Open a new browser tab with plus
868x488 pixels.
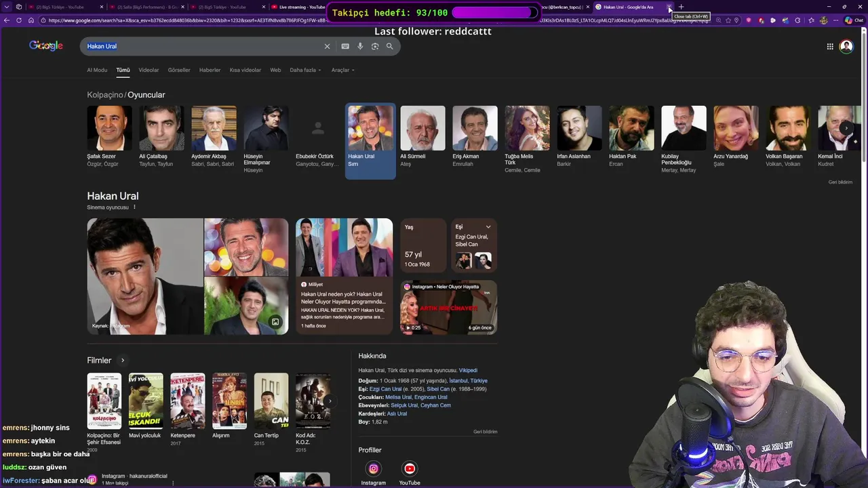tap(682, 7)
